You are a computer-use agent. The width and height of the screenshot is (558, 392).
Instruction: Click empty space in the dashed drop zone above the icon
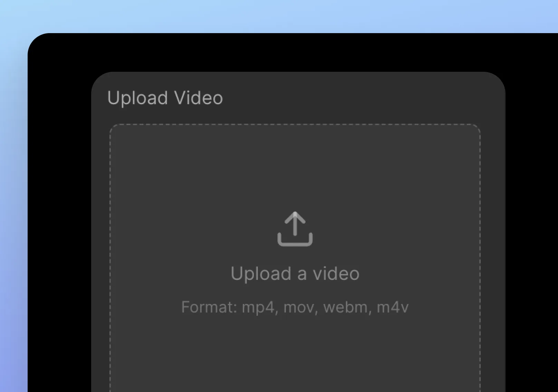pos(295,166)
